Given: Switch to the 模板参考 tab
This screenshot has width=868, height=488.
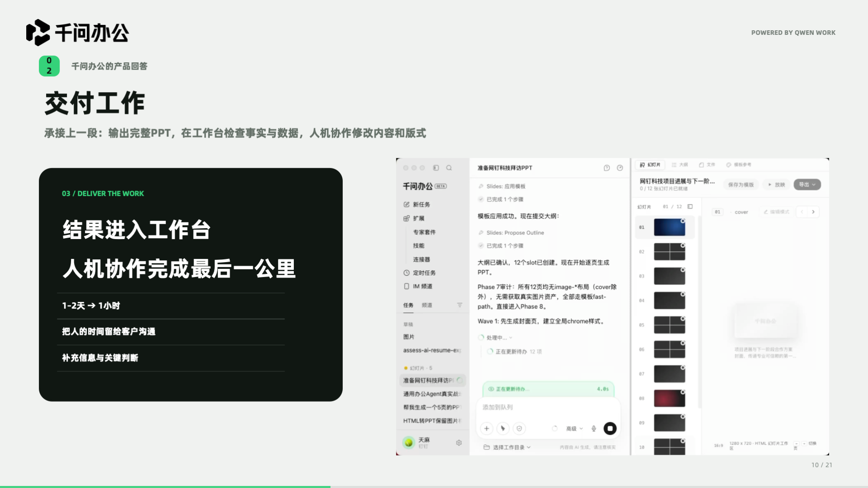Looking at the screenshot, I should click(x=739, y=165).
